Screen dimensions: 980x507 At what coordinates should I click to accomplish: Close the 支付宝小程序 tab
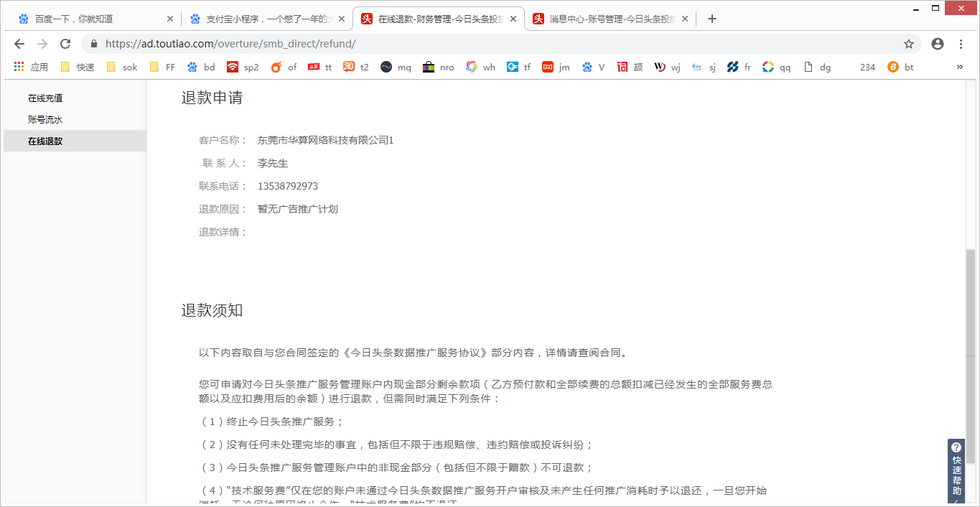pos(342,19)
